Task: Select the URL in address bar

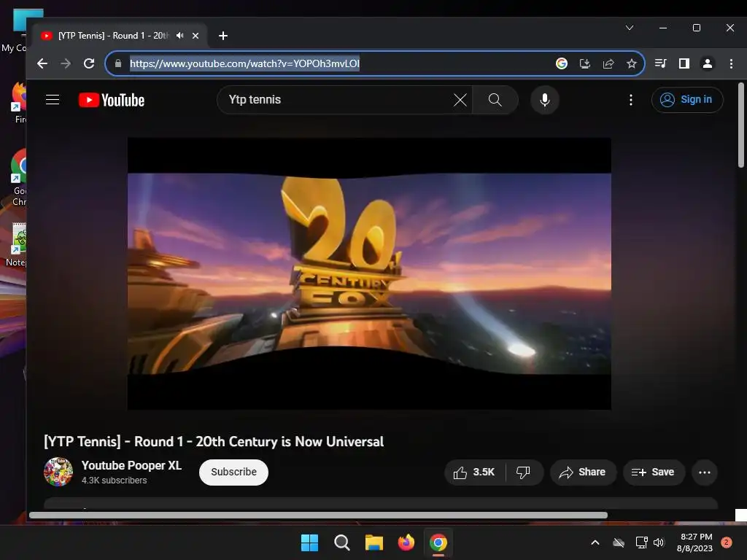Action: 244,63
